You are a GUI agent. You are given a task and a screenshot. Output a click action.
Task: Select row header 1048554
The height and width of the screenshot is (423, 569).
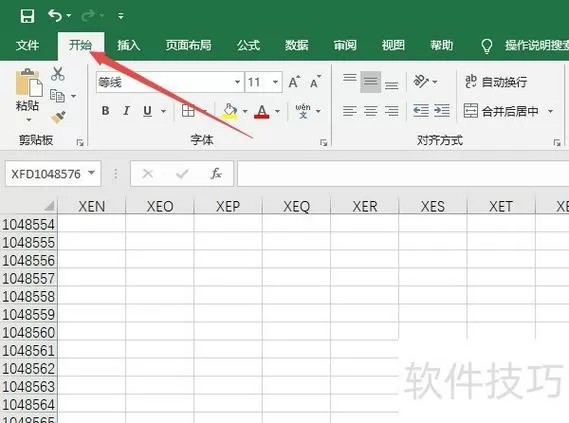pos(28,225)
